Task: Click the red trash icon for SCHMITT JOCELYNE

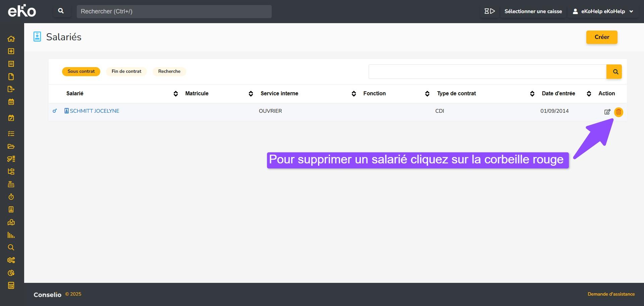Action: 619,112
